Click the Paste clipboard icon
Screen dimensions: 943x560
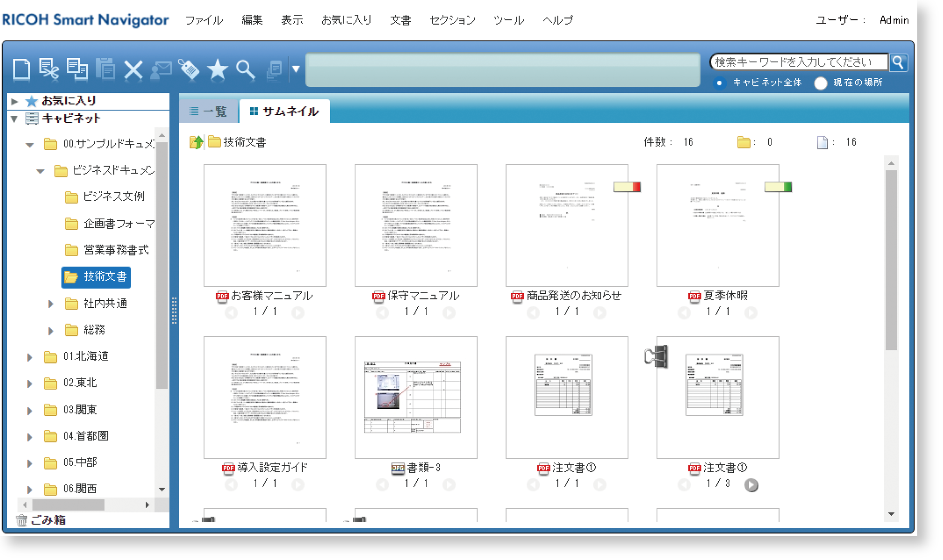(x=106, y=69)
